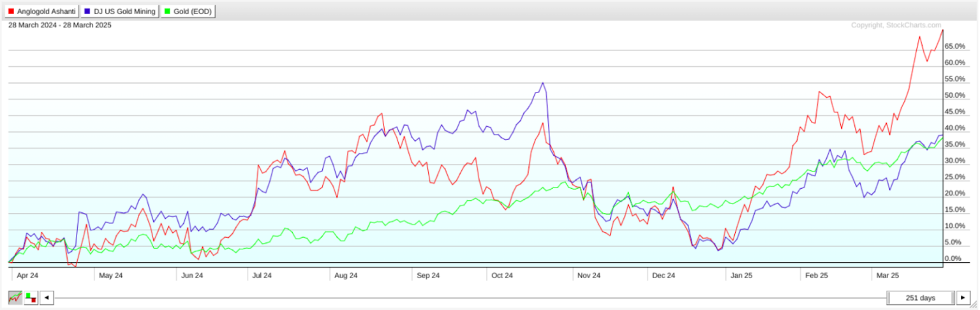
Task: Click the Dec 24 axis label
Action: point(664,276)
